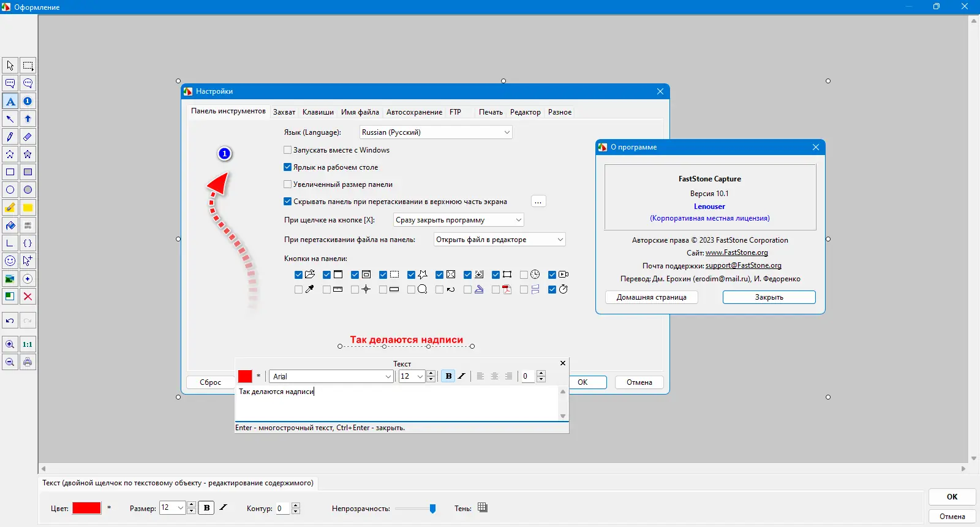Toggle the Тень shadow grid button
Image resolution: width=980 pixels, height=527 pixels.
pyautogui.click(x=483, y=507)
